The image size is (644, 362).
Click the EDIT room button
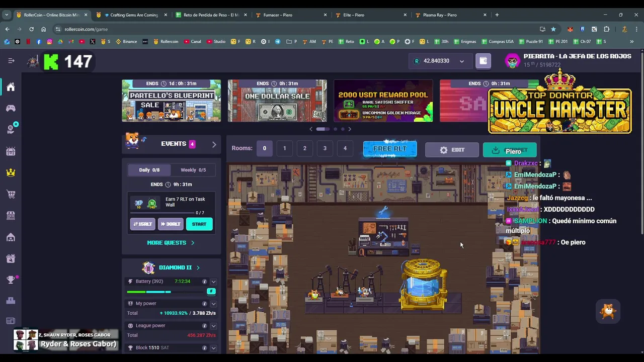(452, 150)
